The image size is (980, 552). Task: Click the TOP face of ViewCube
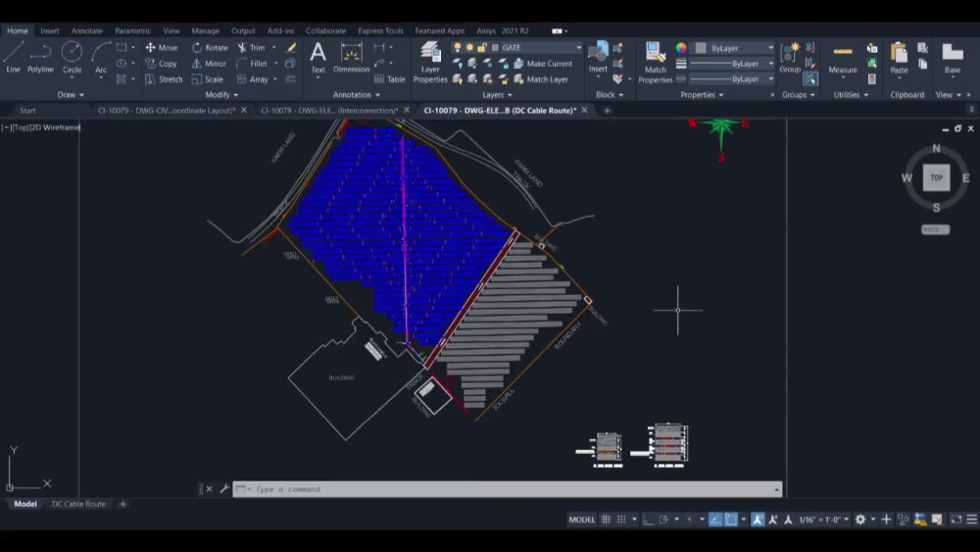click(936, 177)
